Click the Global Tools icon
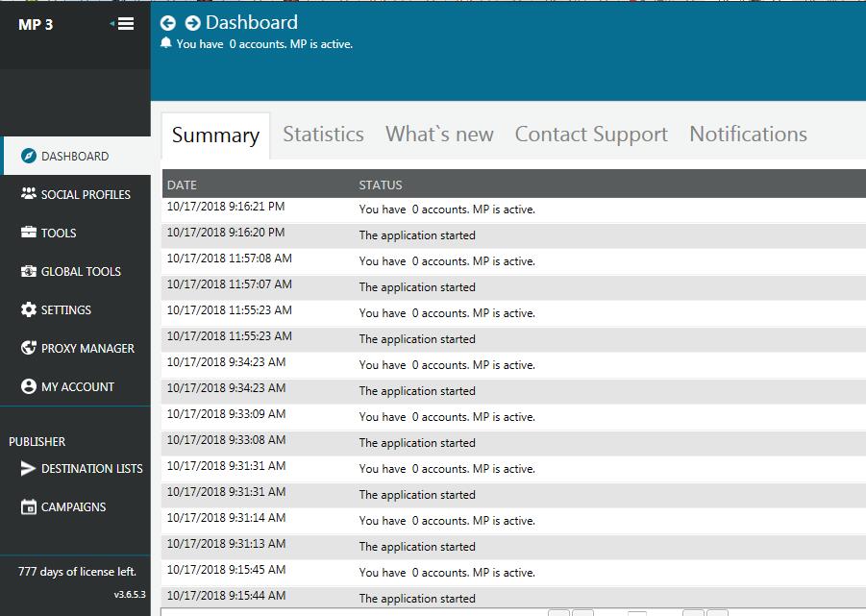 coord(28,271)
